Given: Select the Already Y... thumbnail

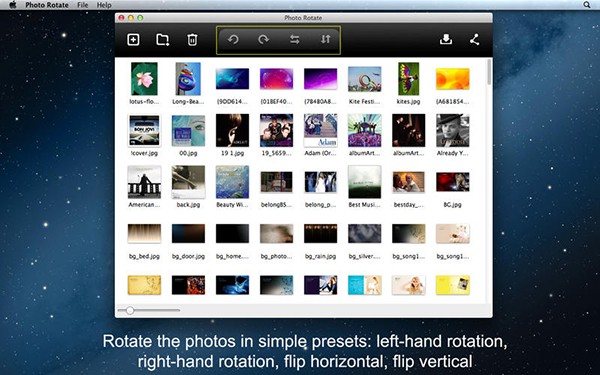Looking at the screenshot, I should point(453,130).
